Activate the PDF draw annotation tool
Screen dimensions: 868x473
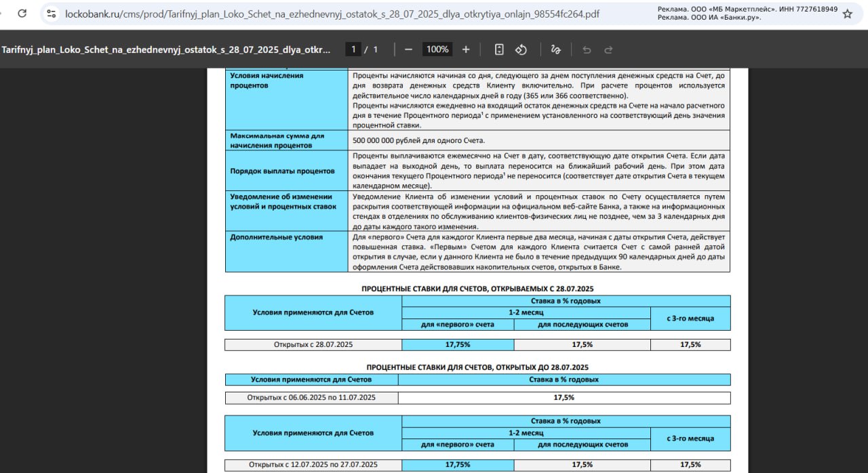(x=556, y=49)
